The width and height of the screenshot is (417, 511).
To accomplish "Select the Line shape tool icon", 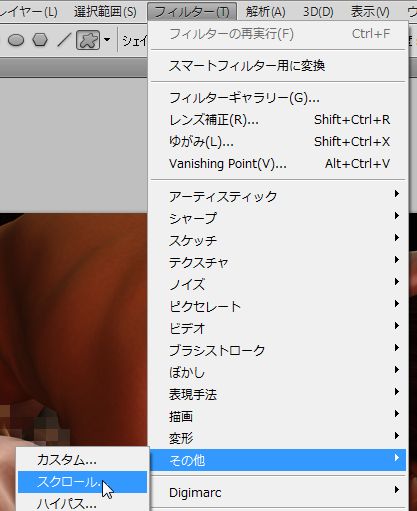I will pos(63,40).
